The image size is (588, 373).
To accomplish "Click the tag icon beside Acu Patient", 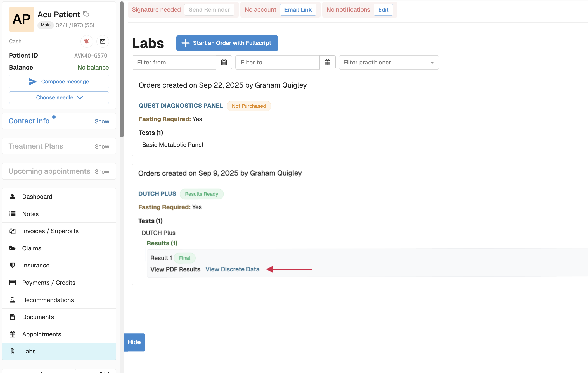I will click(x=86, y=14).
